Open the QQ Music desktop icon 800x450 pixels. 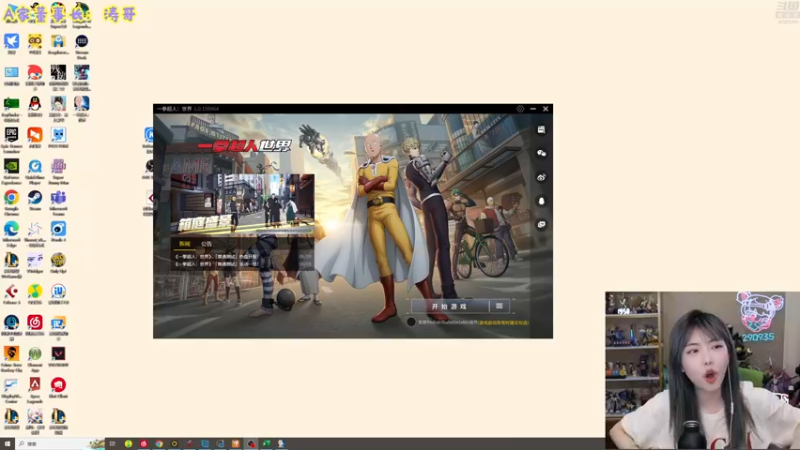pos(35,294)
